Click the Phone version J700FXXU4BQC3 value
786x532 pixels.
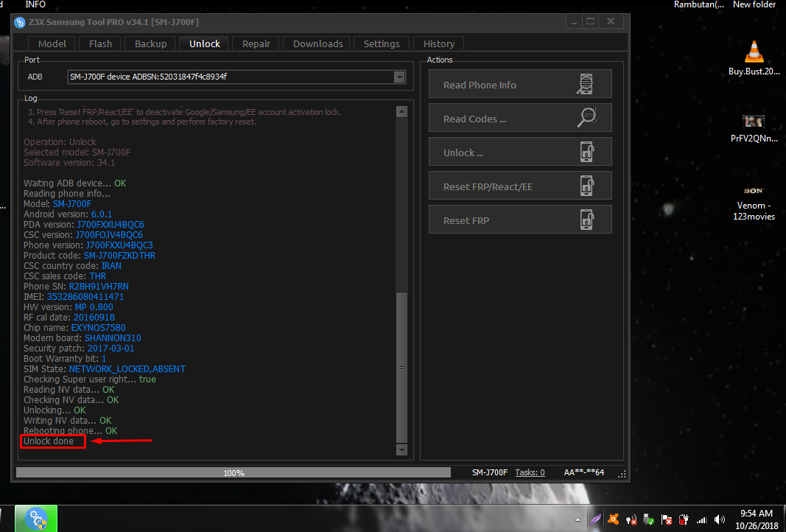[119, 245]
